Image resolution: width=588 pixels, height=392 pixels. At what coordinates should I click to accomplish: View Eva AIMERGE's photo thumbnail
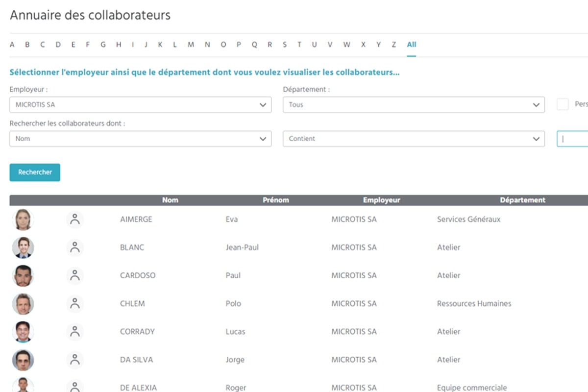23,220
